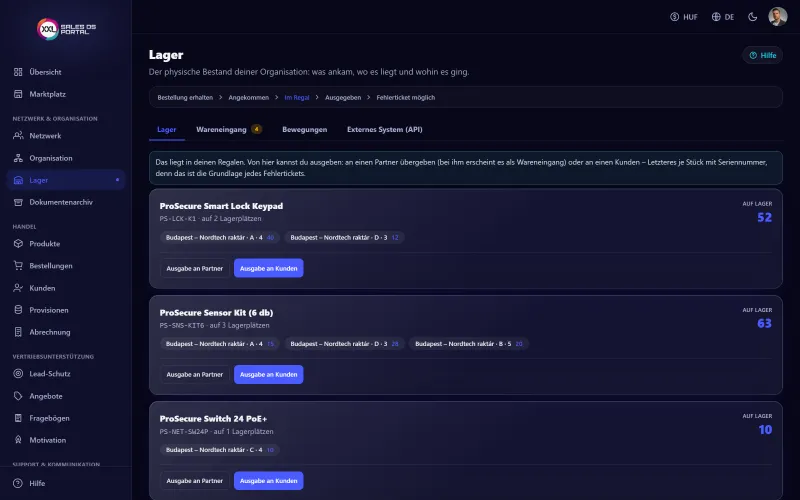Open the user avatar profile menu

(778, 17)
